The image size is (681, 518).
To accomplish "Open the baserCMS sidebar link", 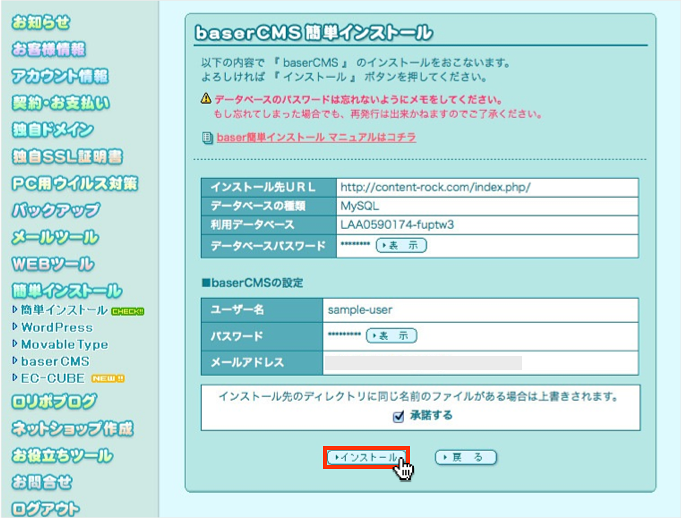I will pyautogui.click(x=55, y=361).
